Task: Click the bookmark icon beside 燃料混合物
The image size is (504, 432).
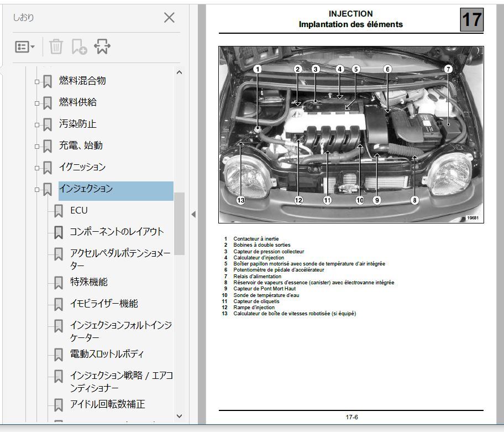Action: point(48,82)
